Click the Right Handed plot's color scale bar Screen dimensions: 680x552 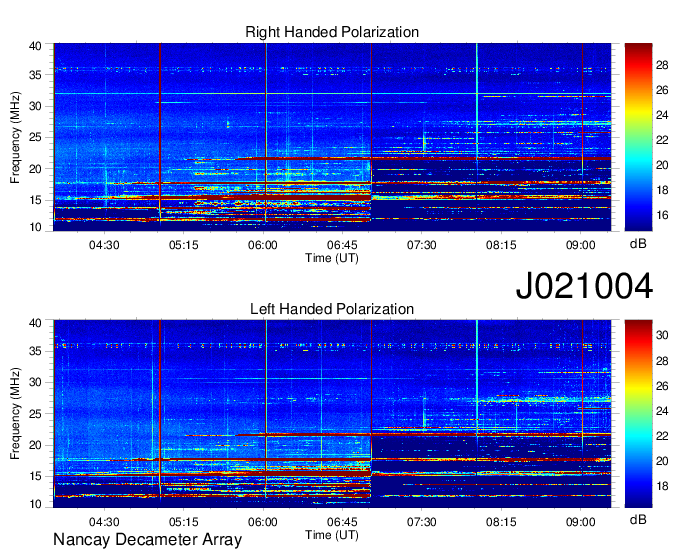pyautogui.click(x=638, y=137)
